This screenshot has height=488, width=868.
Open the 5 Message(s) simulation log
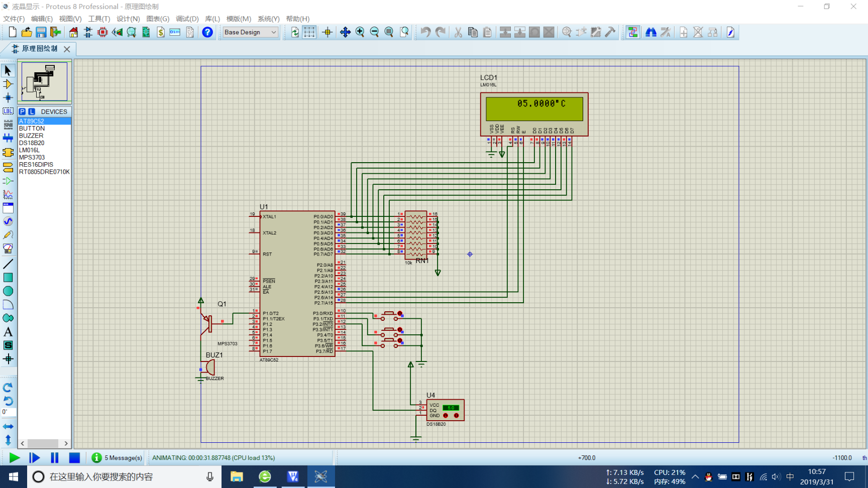pos(117,458)
